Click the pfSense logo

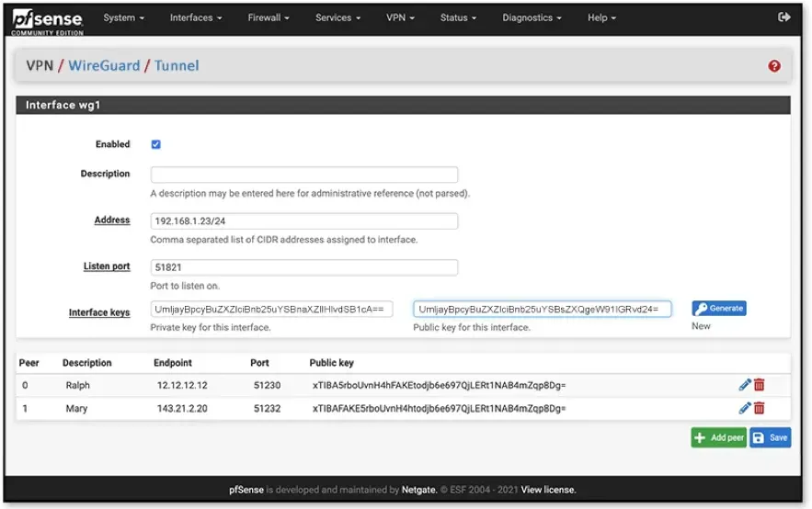[47, 21]
